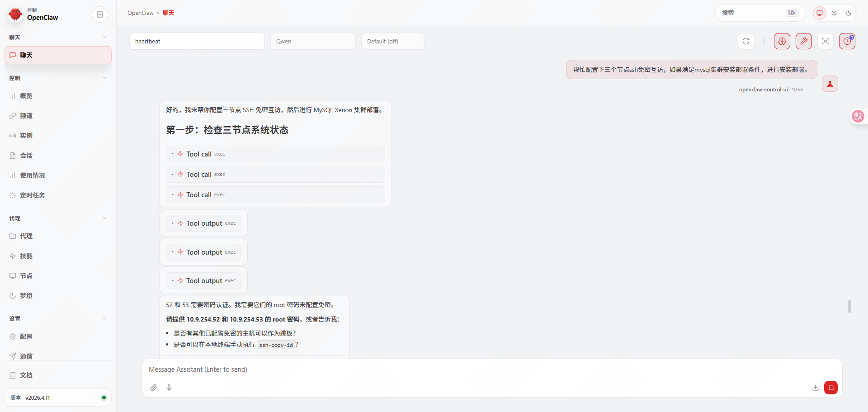Open 概览 overview in sidebar
The image size is (868, 412).
58,96
